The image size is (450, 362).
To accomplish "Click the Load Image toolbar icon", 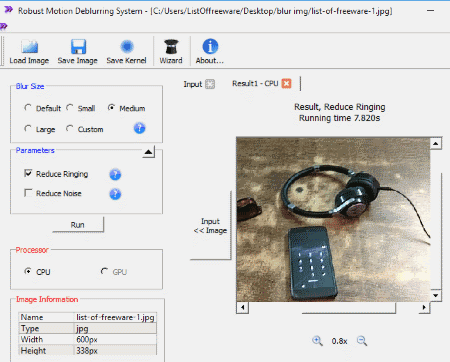I will point(30,47).
